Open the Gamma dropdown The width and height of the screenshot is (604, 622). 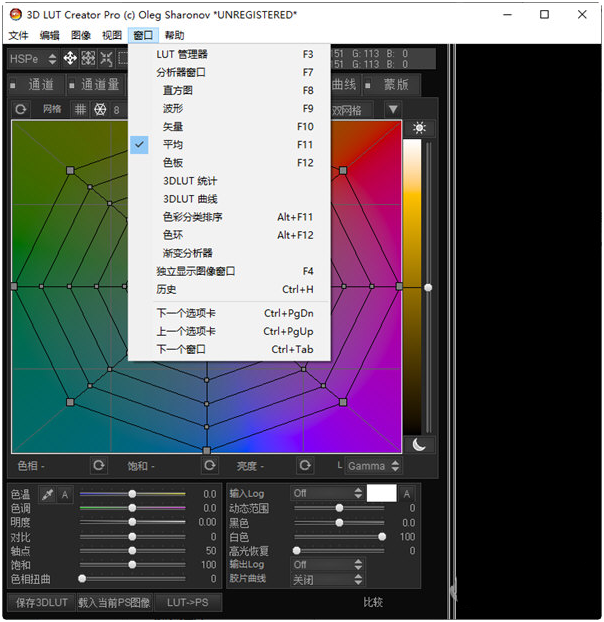pos(374,466)
